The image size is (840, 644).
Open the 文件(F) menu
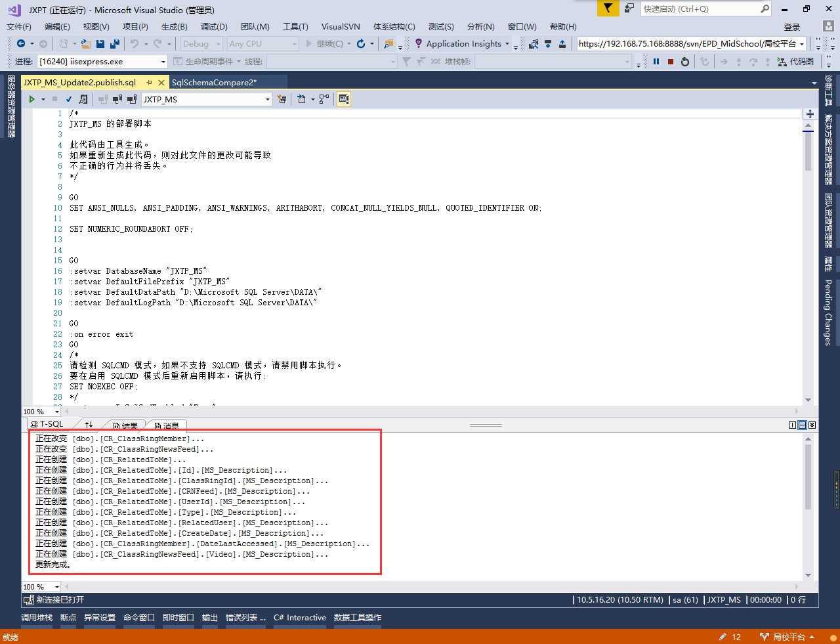click(18, 27)
